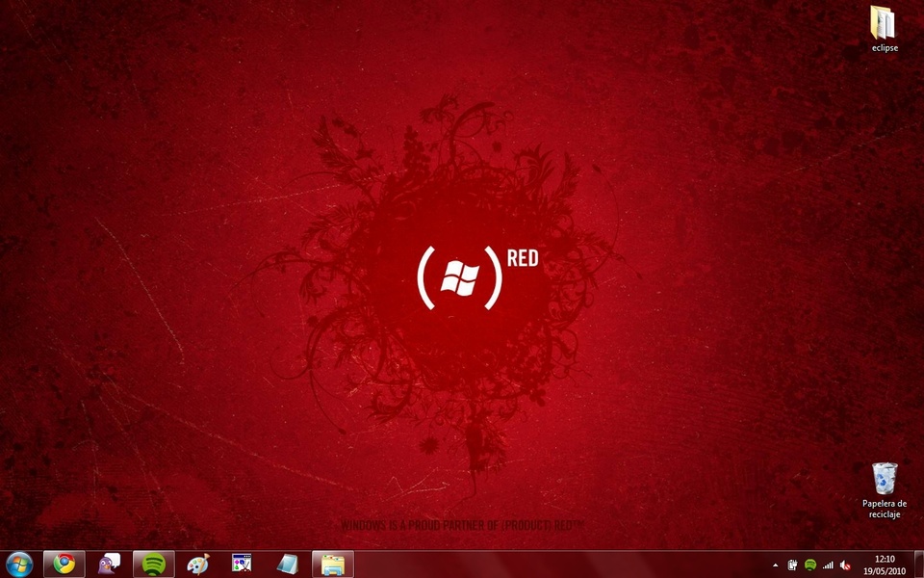The height and width of the screenshot is (578, 924).
Task: Open Pidgin messenger from the taskbar
Action: (x=109, y=565)
